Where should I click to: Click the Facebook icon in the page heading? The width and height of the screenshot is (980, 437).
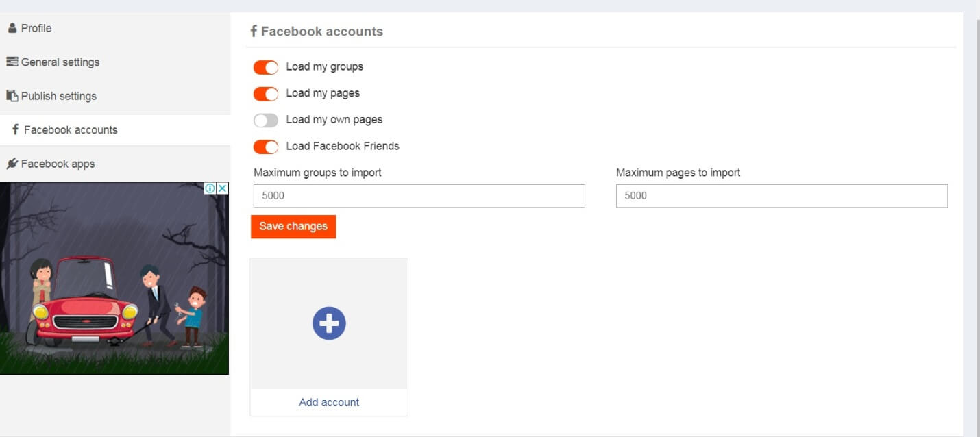254,31
